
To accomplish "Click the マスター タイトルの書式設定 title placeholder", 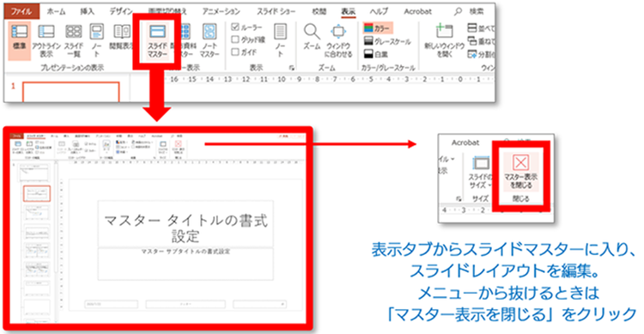I will tap(185, 224).
